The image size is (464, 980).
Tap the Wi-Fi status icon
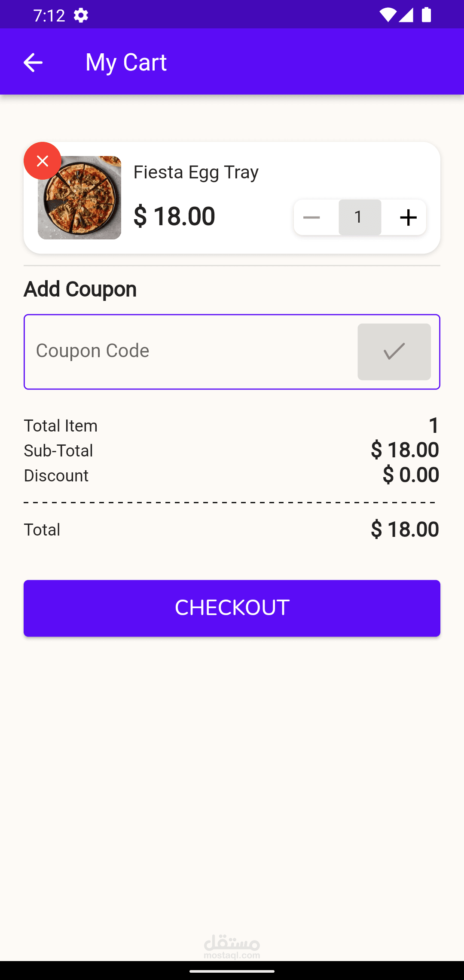click(x=388, y=15)
